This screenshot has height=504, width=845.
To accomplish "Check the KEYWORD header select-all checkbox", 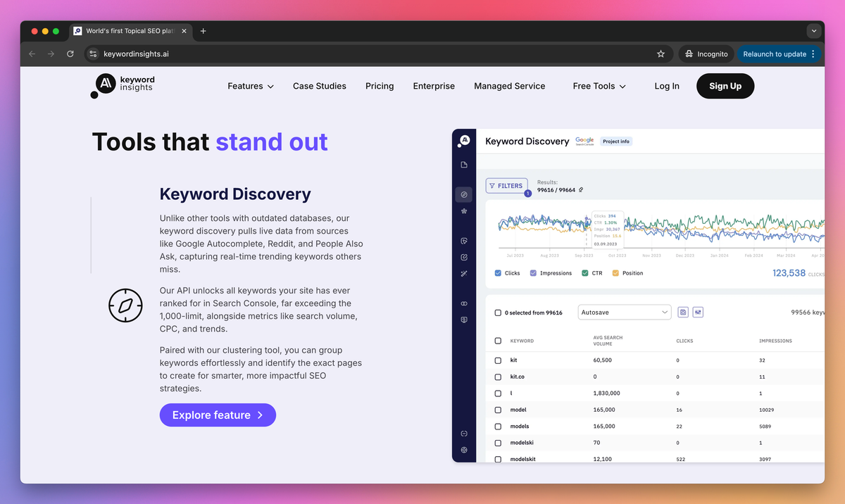I will [x=499, y=341].
